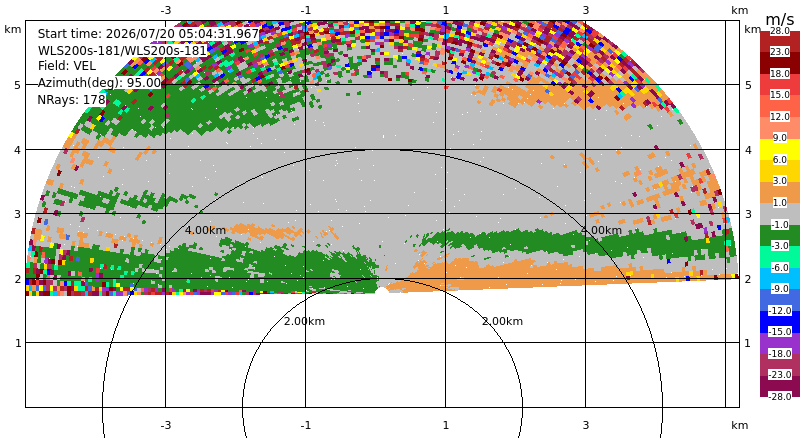This screenshot has width=800, height=438.
Task: Click the left 2.00km range ring label
Action: [x=305, y=321]
